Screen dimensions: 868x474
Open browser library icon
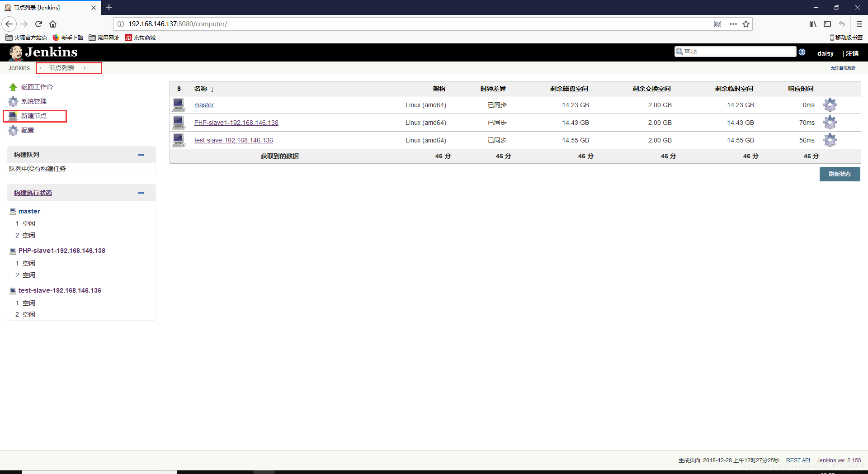(x=813, y=24)
